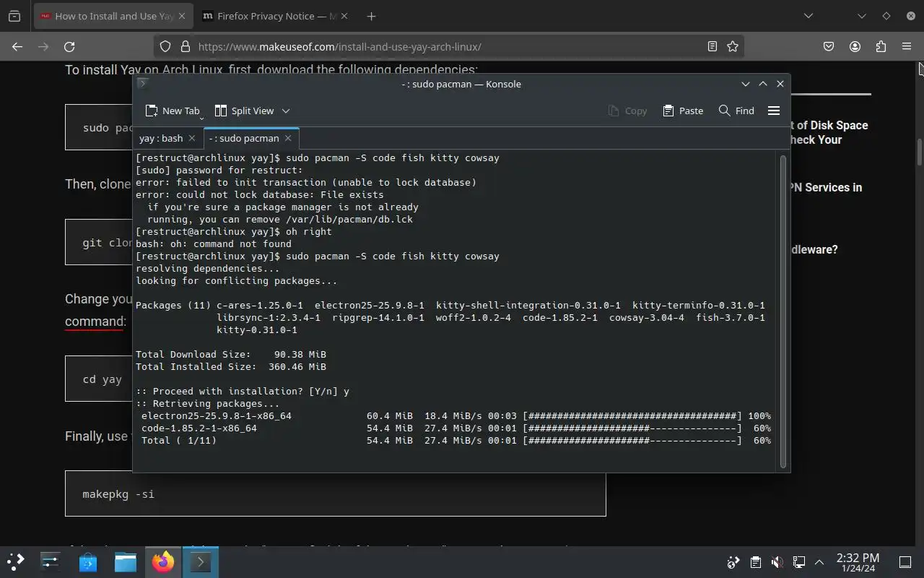Close the '- : sudo pacman' Konsole tab

287,138
